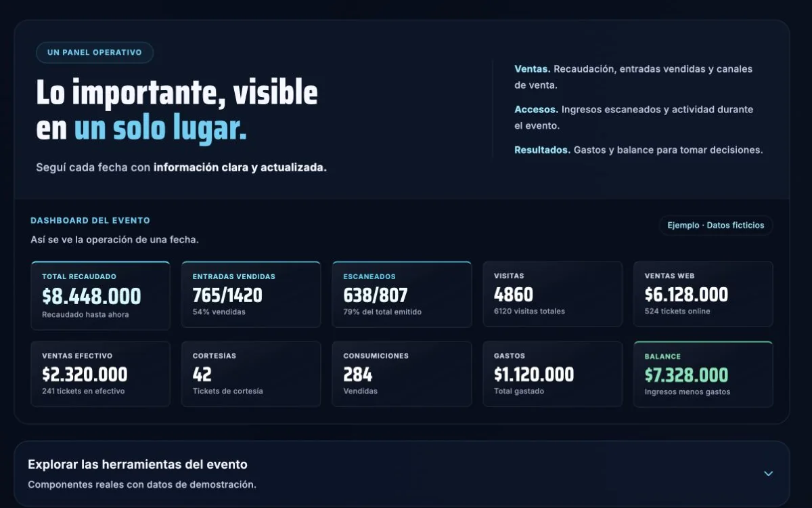Expand the Explorar las herramientas chevron

coord(768,473)
